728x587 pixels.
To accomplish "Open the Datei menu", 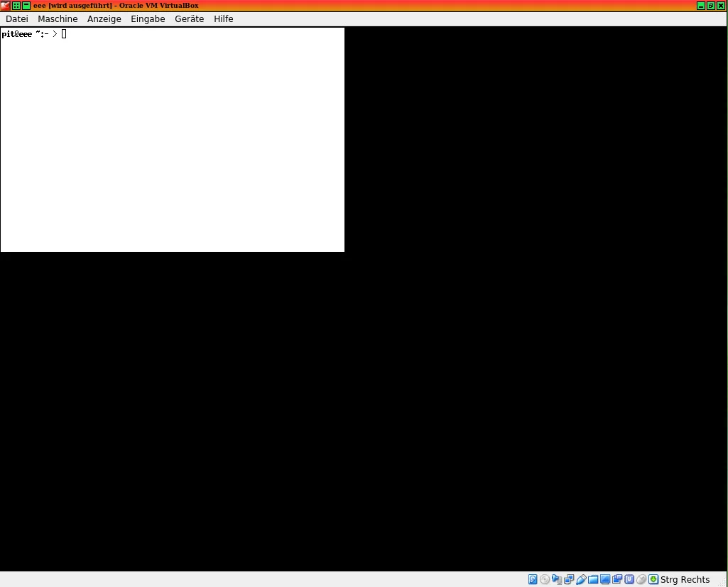I will [x=17, y=19].
